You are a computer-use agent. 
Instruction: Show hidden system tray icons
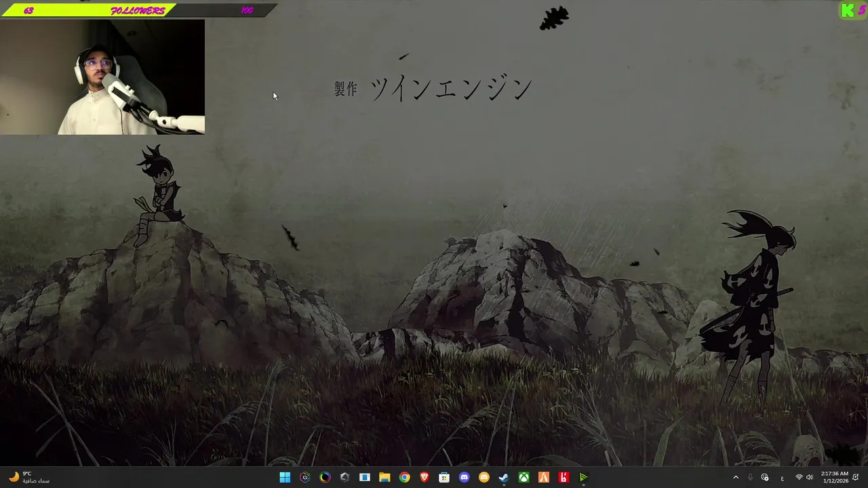pyautogui.click(x=736, y=477)
